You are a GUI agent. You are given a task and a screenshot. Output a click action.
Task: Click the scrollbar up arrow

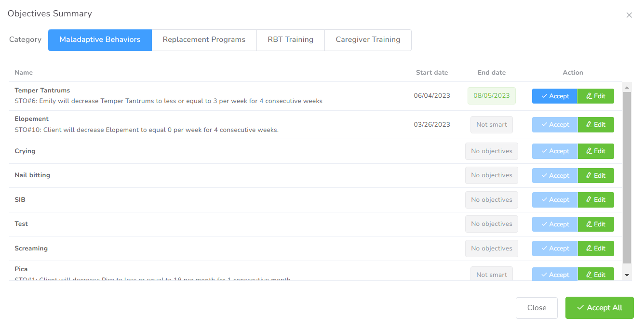click(627, 88)
